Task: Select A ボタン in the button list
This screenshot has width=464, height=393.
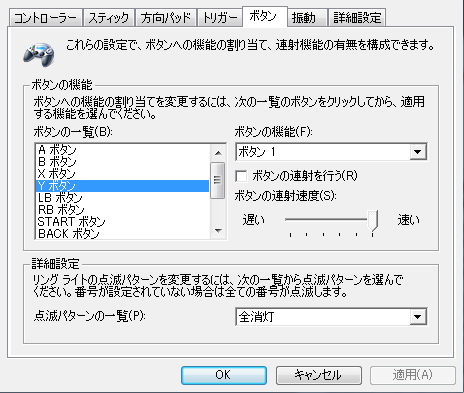Action: pyautogui.click(x=122, y=150)
